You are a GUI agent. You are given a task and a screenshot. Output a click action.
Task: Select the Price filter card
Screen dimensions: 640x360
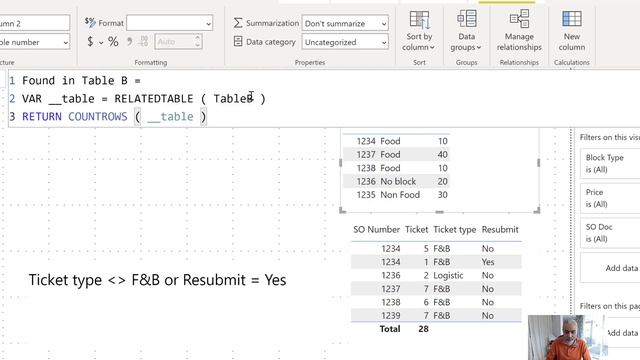(x=610, y=198)
